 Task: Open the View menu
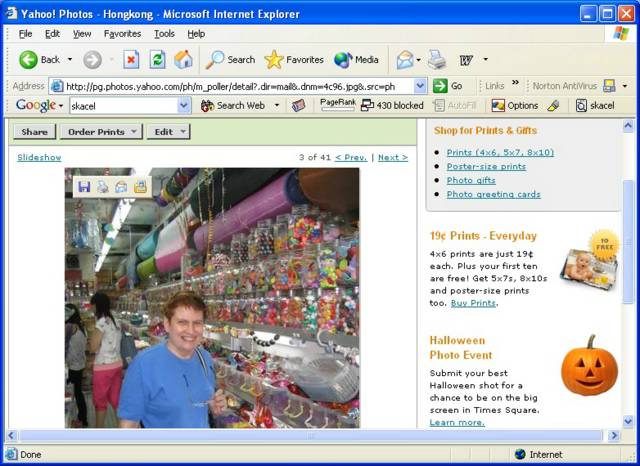coord(82,34)
